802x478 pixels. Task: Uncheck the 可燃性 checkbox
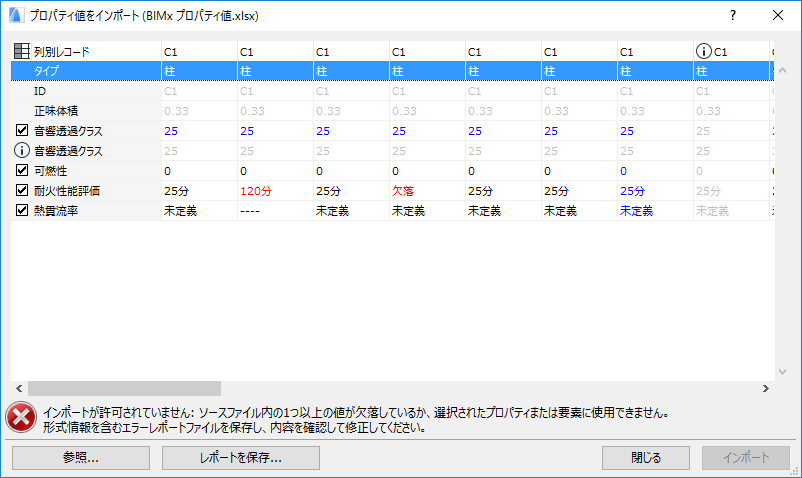coord(21,170)
